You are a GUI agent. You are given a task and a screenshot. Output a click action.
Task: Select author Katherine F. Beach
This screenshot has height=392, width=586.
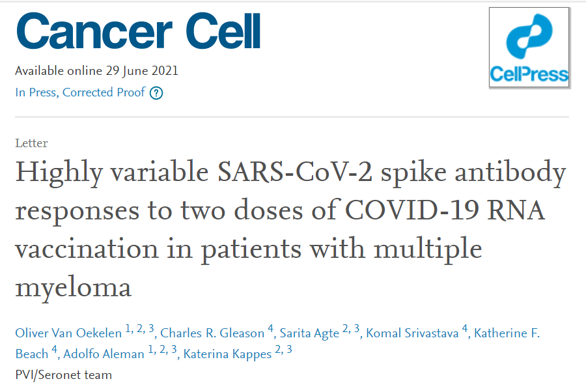coord(507,333)
